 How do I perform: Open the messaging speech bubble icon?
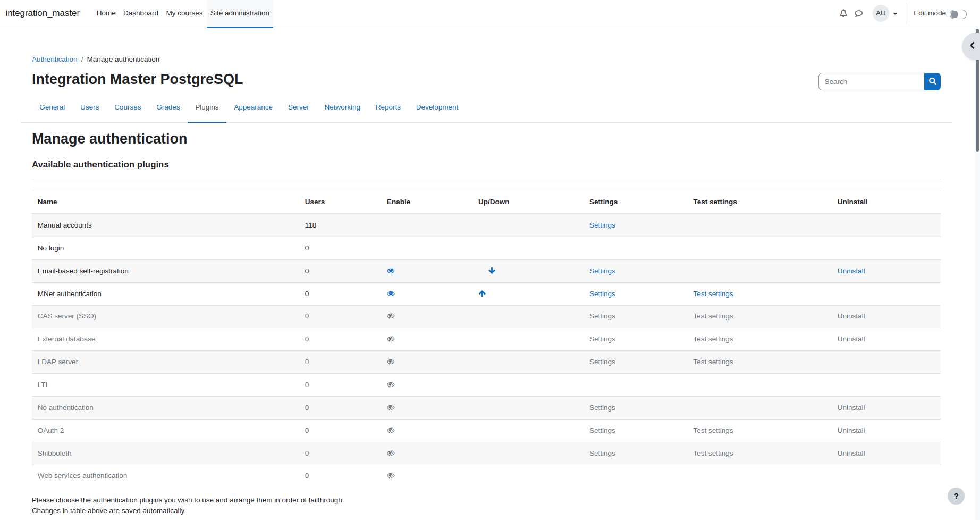pos(858,13)
